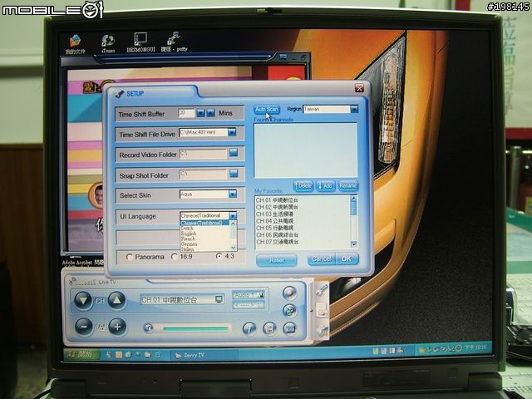The width and height of the screenshot is (532, 399).
Task: Click the channel down button in Live TV
Action: coord(83,300)
